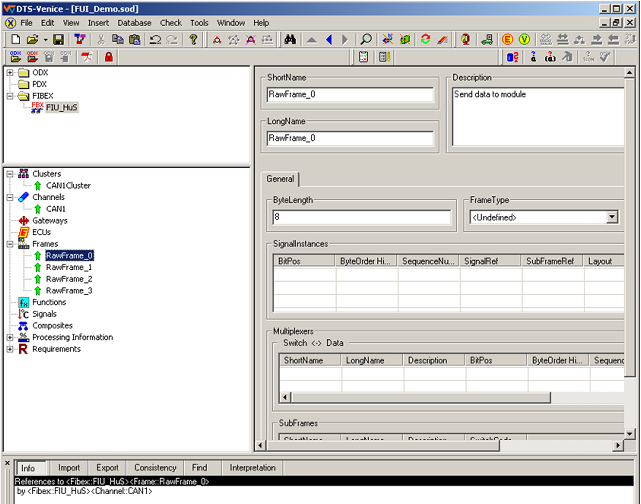The height and width of the screenshot is (504, 641).
Task: Collapse the Clusters tree node
Action: (10, 174)
